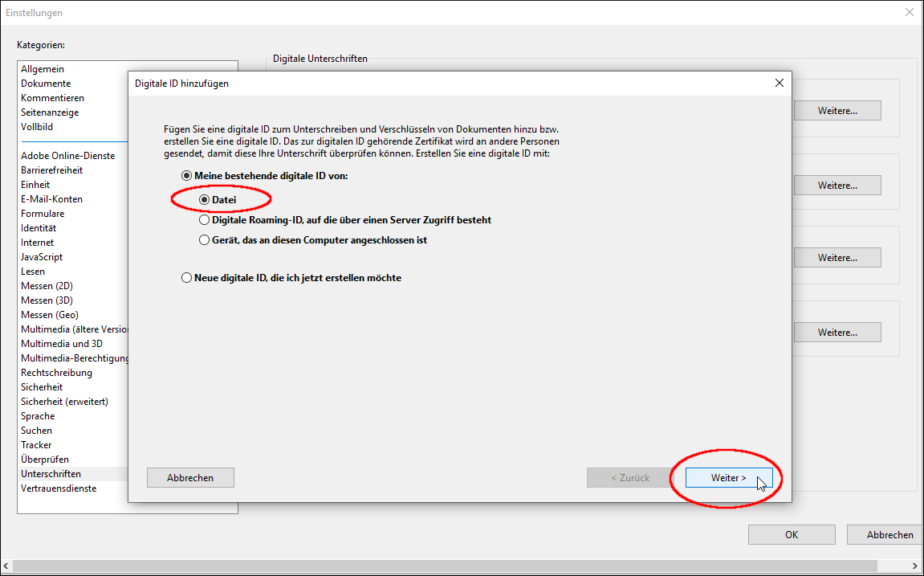Select 'Gerät, das an diesen Computer angeschlossen ist'
The height and width of the screenshot is (576, 924).
tap(204, 240)
